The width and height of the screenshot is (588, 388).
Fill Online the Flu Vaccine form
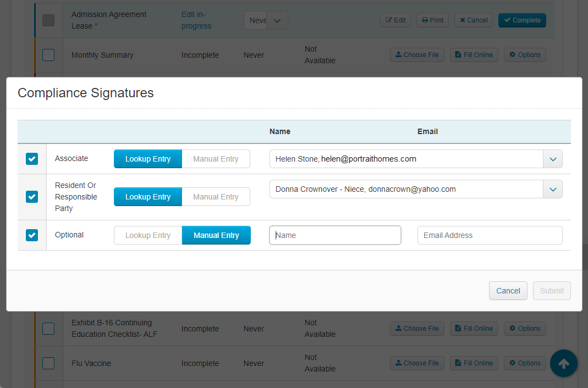[474, 363]
